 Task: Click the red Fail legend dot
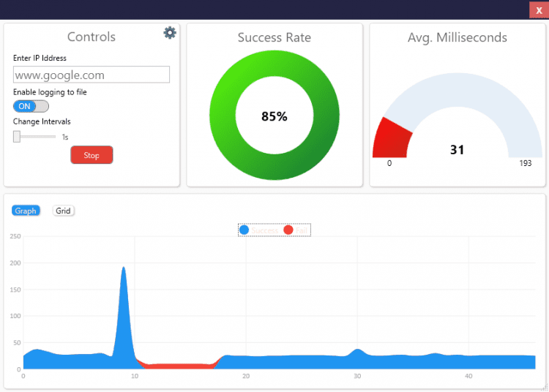coord(288,230)
